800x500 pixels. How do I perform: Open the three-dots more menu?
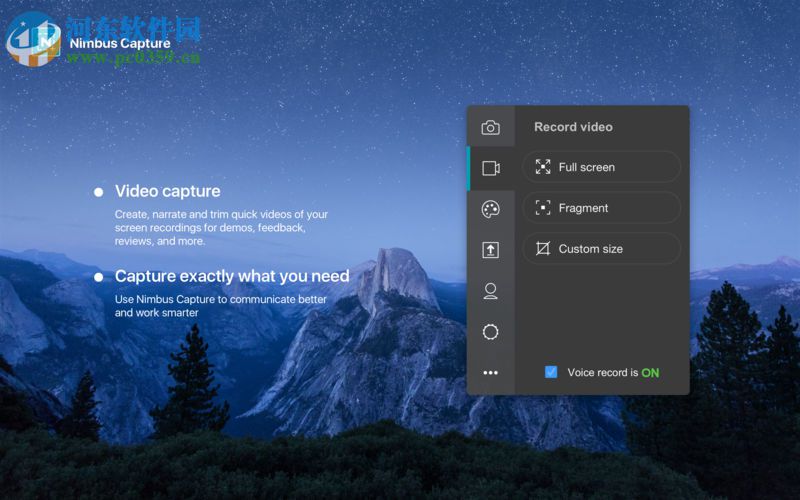pos(490,372)
